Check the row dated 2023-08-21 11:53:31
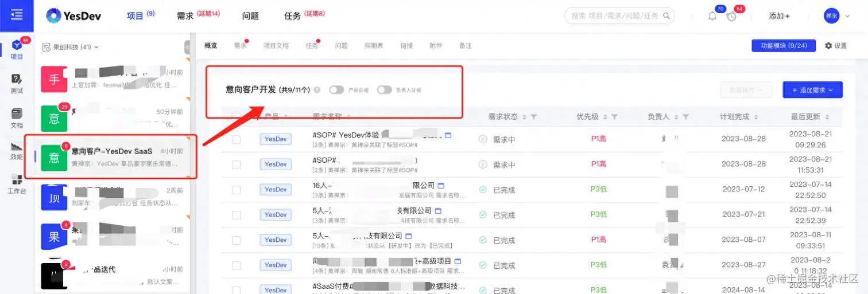Viewport: 868px width, 294px height. point(236,164)
